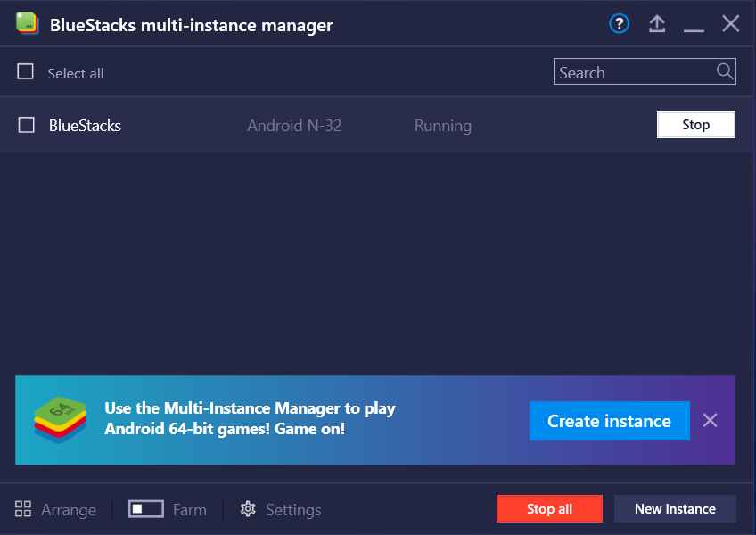
Task: Close the multi-instance manager window
Action: coord(730,23)
